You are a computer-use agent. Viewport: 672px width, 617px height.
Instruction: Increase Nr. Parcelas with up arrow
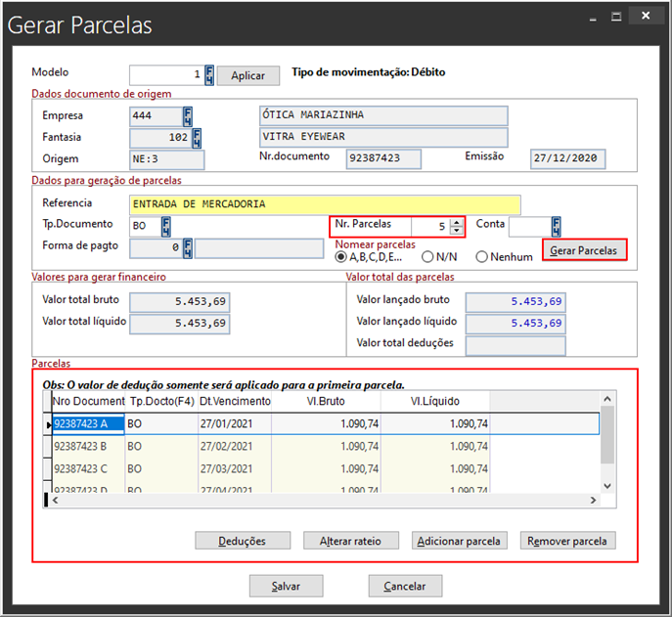tap(456, 222)
